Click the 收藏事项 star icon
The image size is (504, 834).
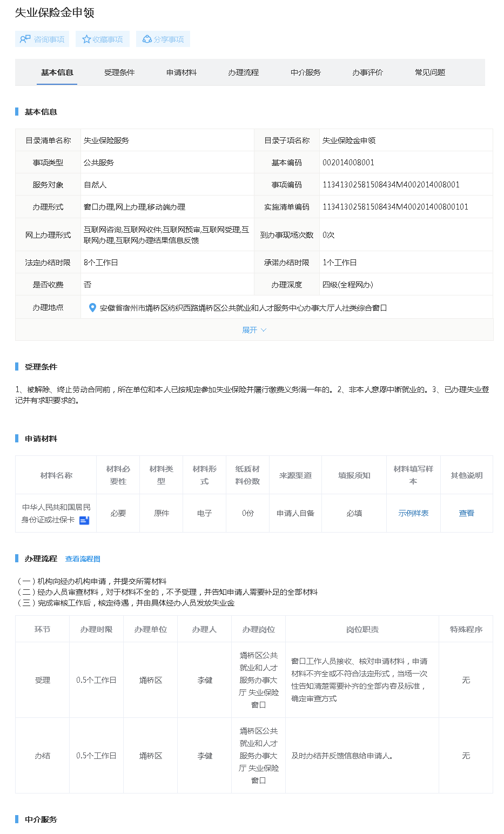pyautogui.click(x=86, y=39)
